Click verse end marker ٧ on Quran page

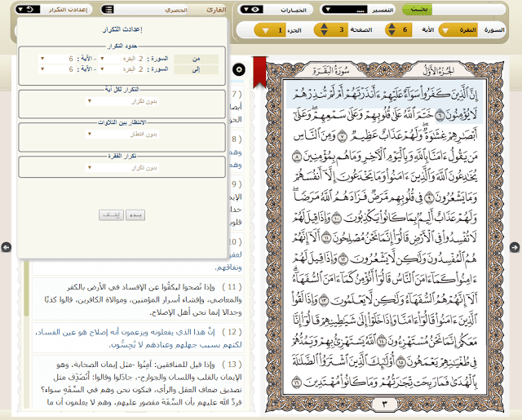click(x=343, y=136)
